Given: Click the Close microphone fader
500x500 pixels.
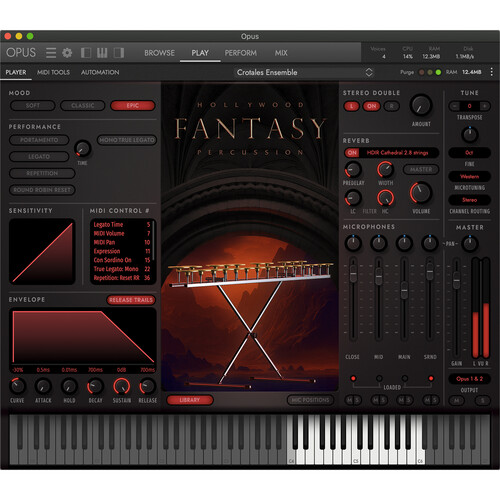Looking at the screenshot, I should [x=353, y=273].
